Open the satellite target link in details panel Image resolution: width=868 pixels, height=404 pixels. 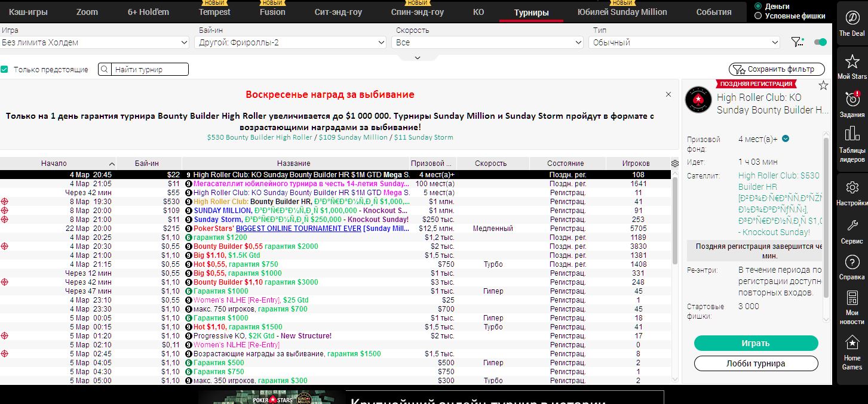[780, 203]
